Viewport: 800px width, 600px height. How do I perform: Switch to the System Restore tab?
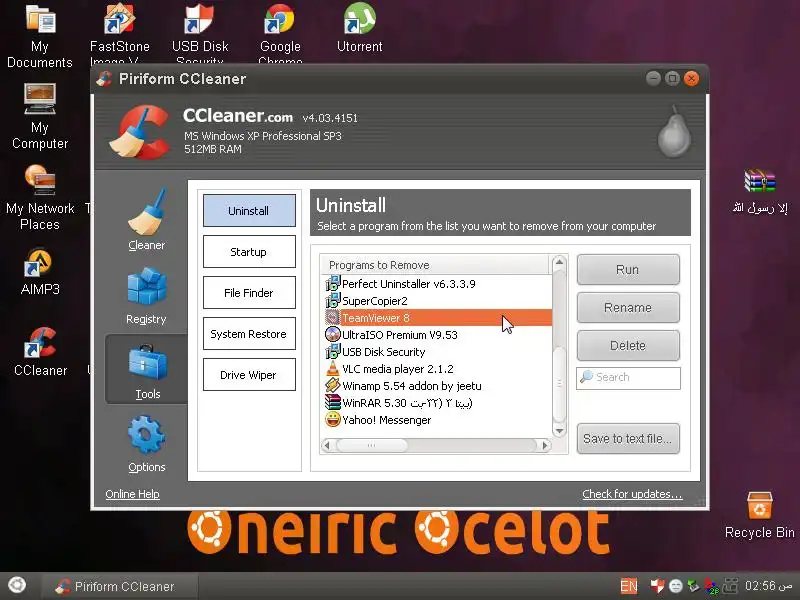click(249, 334)
